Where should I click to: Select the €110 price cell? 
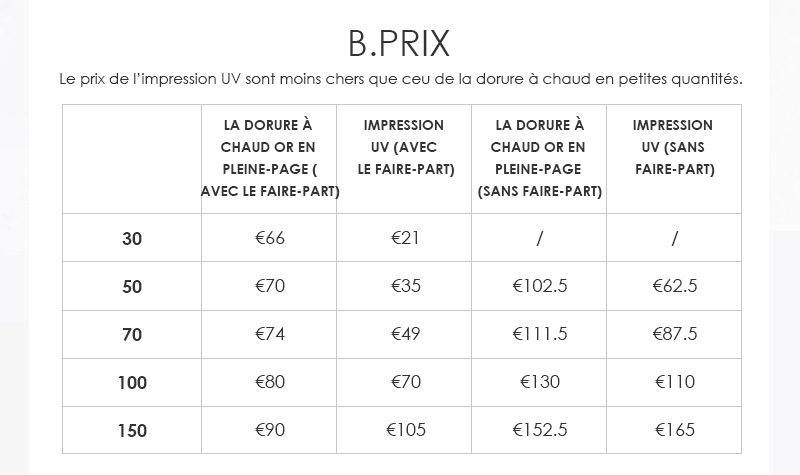(674, 382)
